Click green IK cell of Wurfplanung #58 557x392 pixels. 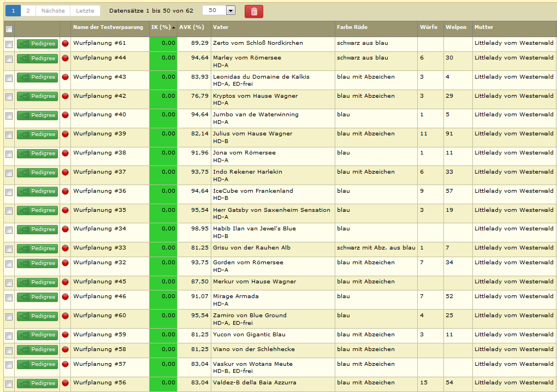pos(163,351)
